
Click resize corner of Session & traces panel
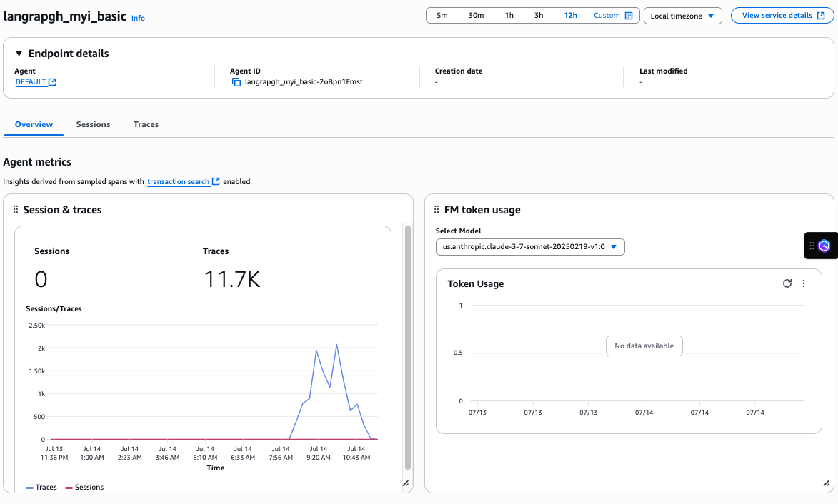coord(405,484)
